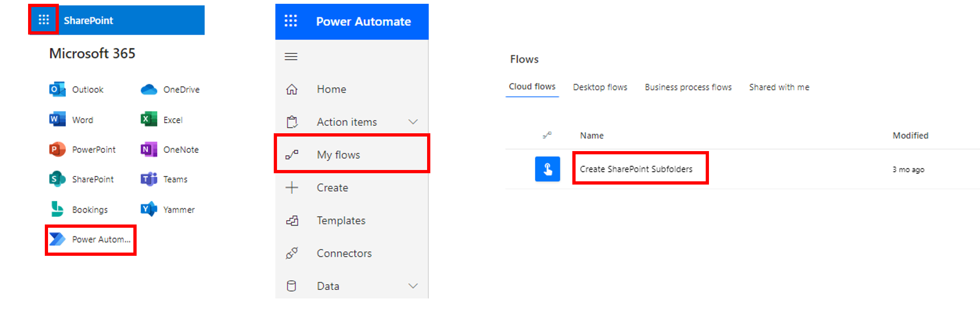Click Create in the left navigation

pyautogui.click(x=332, y=188)
